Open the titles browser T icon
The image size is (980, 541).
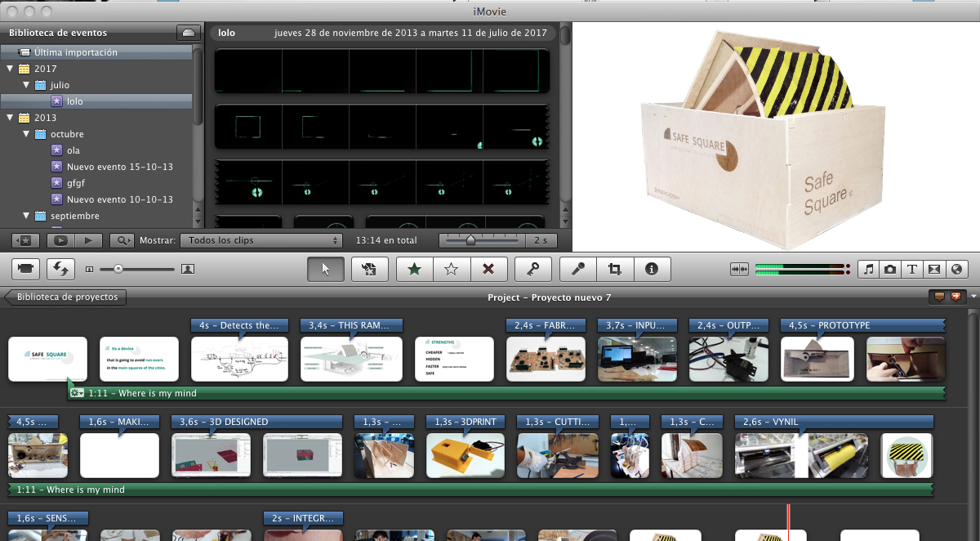(911, 269)
